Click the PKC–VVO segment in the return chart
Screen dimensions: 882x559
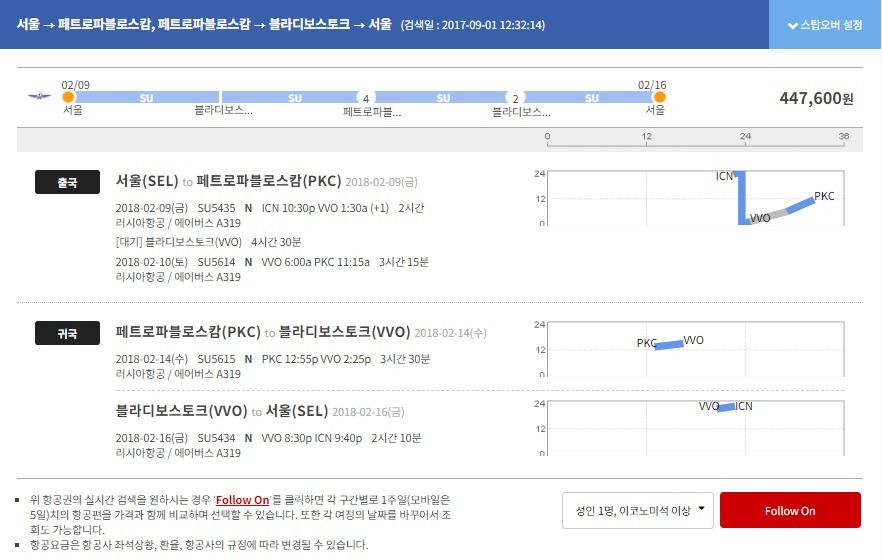tap(669, 345)
